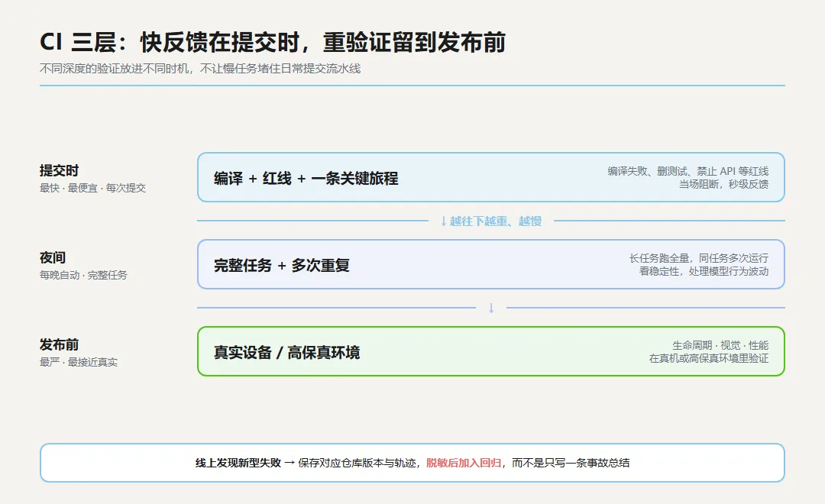Click the note "看稳定性,处理模型行为波动"
The width and height of the screenshot is (825, 504).
[x=704, y=271]
